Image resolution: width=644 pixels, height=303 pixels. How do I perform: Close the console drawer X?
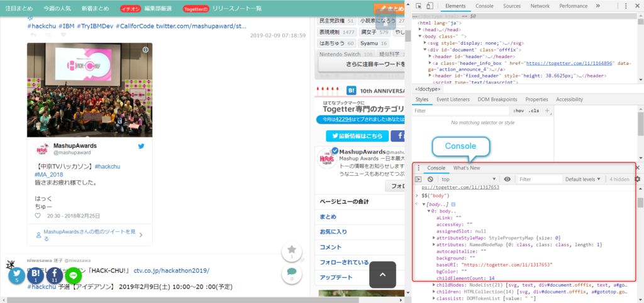638,168
